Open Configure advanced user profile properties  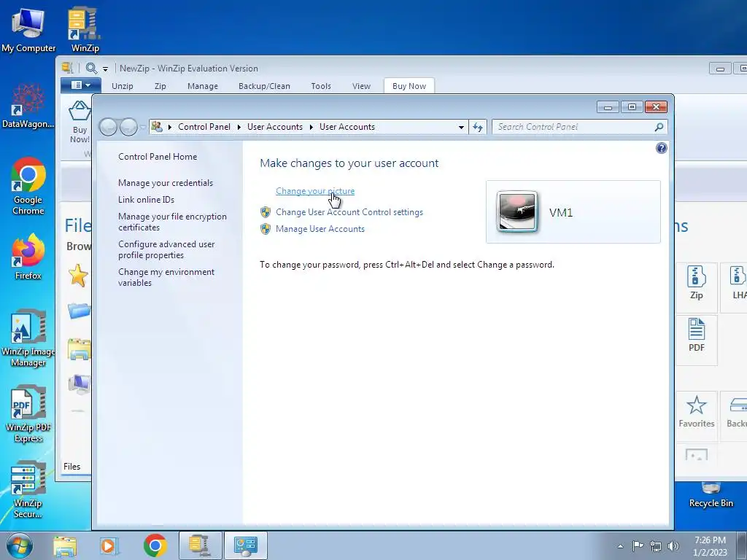click(x=166, y=249)
